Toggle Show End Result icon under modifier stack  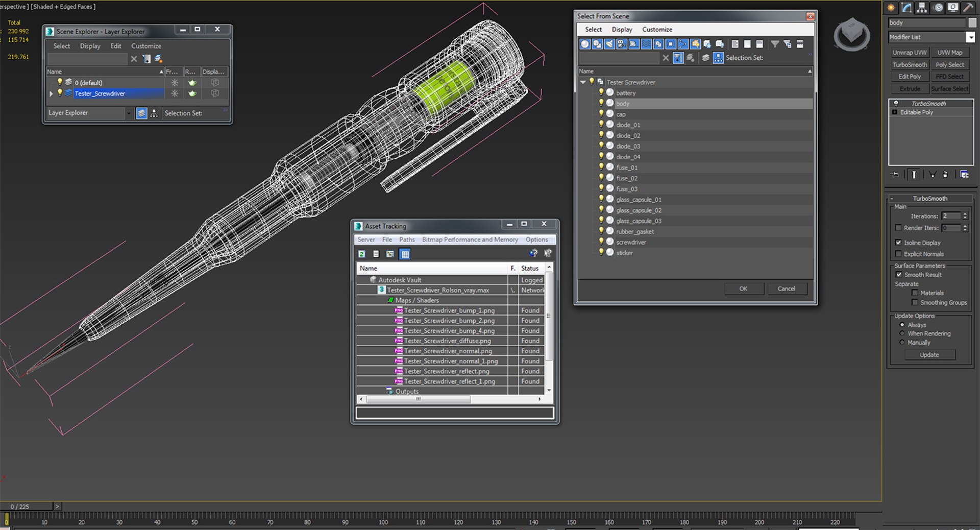914,175
